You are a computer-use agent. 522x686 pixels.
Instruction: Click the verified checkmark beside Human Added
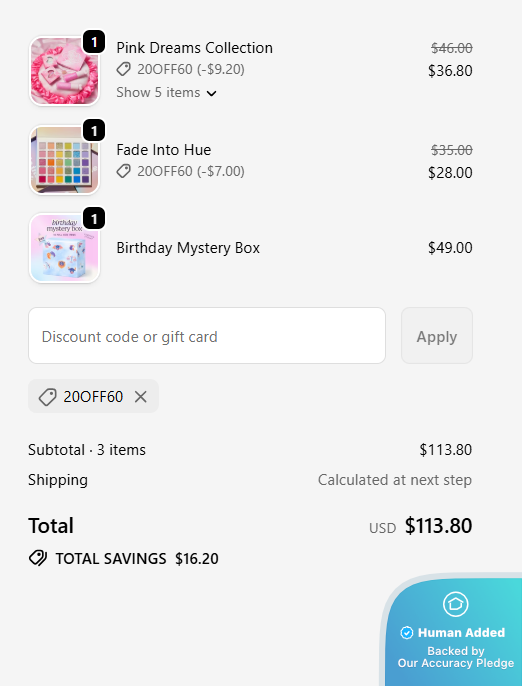(406, 633)
